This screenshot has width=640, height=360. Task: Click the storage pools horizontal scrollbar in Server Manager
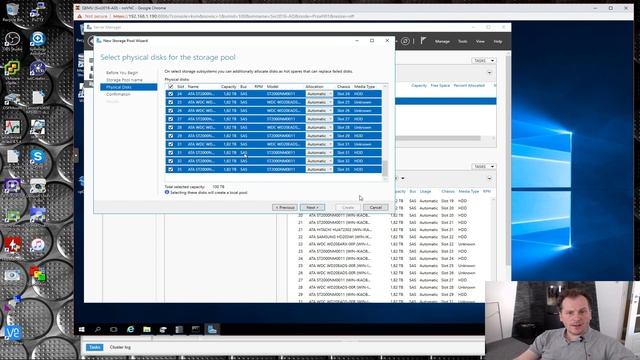pyautogui.click(x=439, y=138)
